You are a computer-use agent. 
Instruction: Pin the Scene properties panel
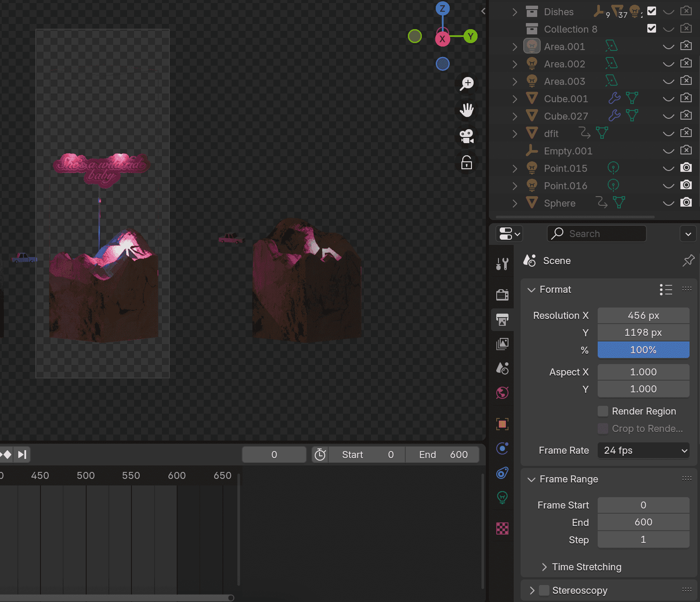(x=688, y=261)
